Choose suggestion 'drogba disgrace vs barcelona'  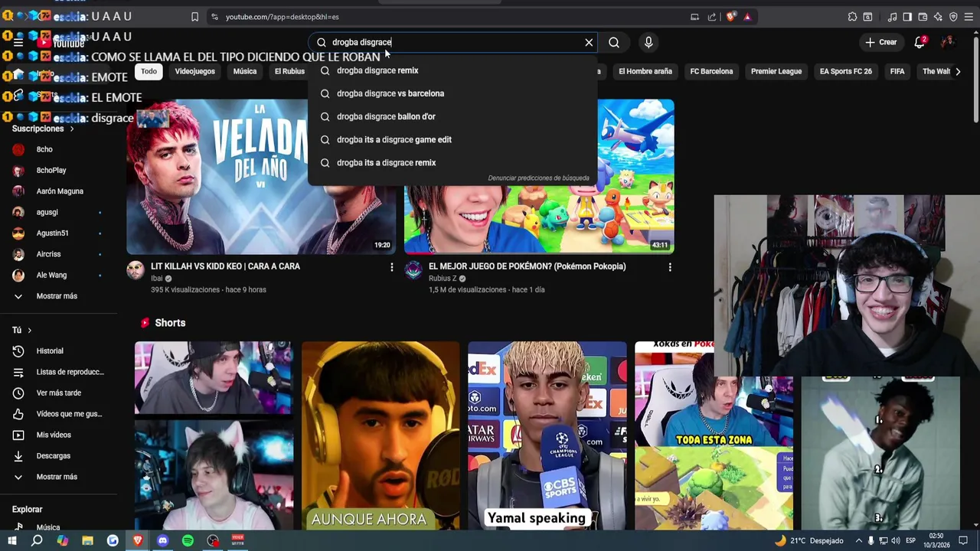click(x=452, y=93)
